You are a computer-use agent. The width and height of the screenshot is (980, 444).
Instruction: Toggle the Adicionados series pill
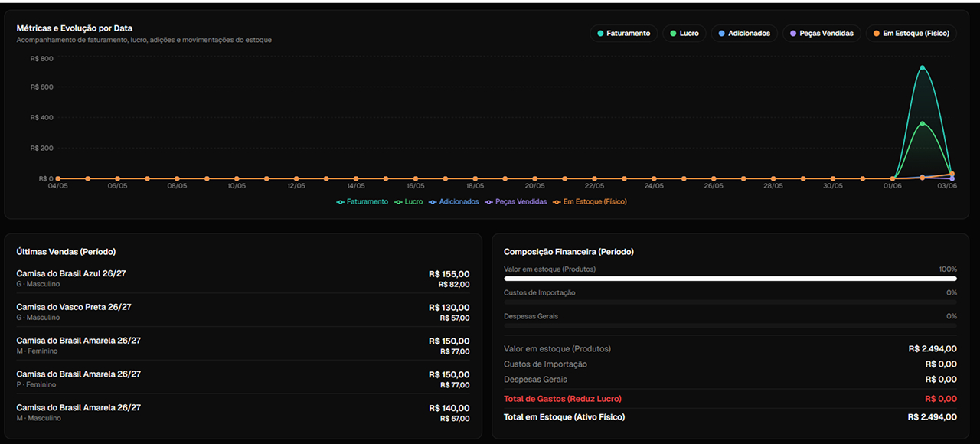pyautogui.click(x=744, y=34)
